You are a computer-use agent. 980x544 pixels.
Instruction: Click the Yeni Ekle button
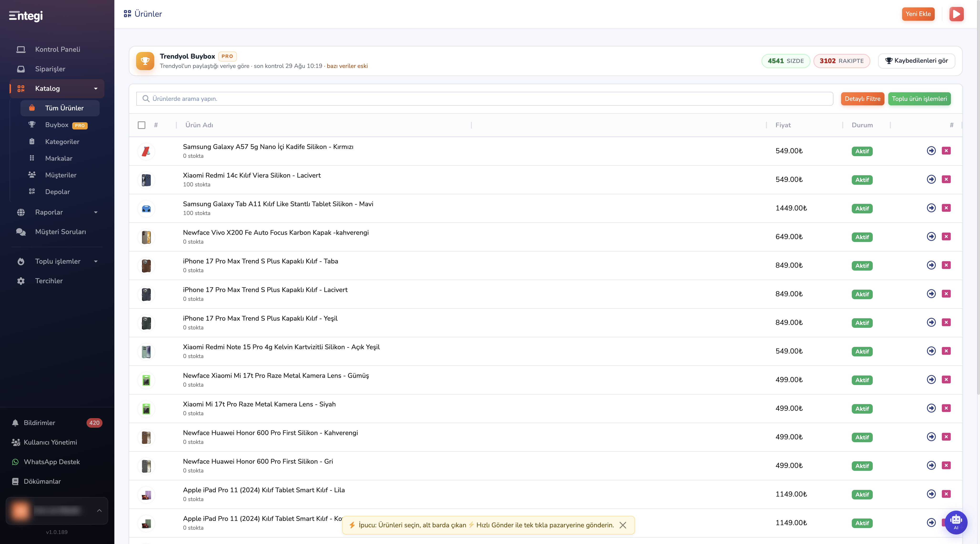918,14
